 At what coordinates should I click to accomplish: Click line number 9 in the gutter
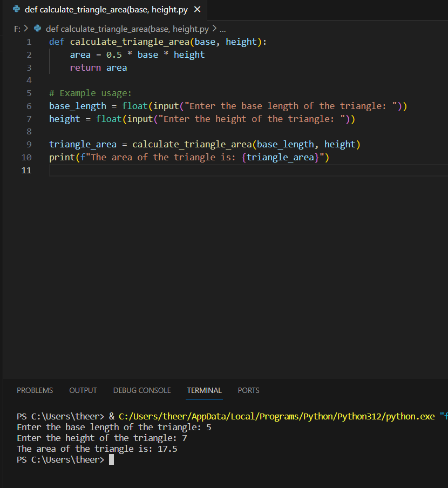(29, 144)
